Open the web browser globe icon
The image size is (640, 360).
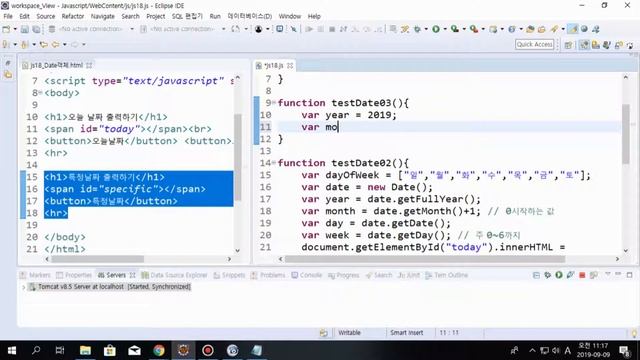pyautogui.click(x=584, y=29)
